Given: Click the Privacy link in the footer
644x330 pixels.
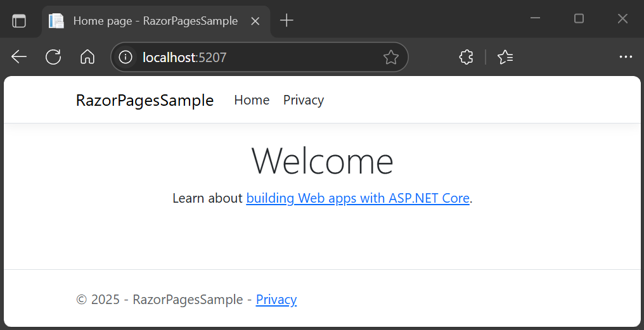Looking at the screenshot, I should click(276, 300).
